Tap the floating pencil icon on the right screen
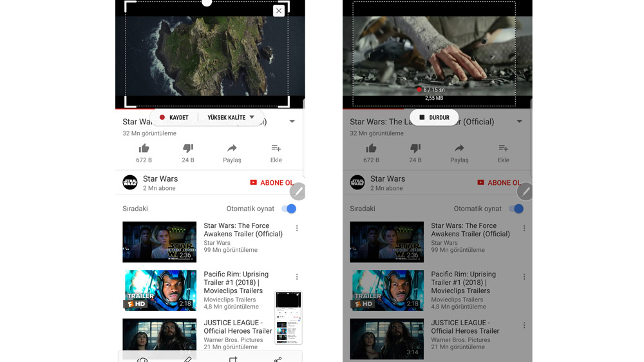This screenshot has width=644, height=362. tap(525, 191)
